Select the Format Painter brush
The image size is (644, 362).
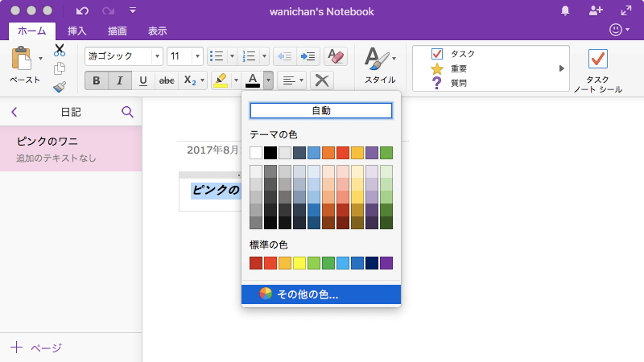click(60, 87)
